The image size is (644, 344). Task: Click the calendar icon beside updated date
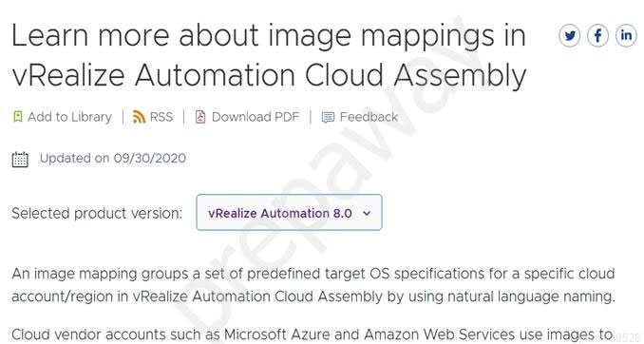coord(20,160)
